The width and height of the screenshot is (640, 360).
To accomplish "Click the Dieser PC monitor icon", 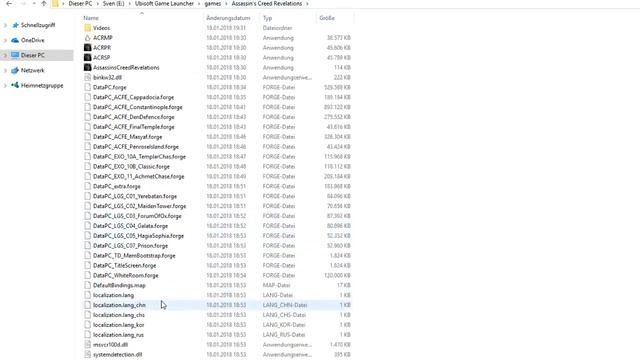I will click(x=15, y=55).
